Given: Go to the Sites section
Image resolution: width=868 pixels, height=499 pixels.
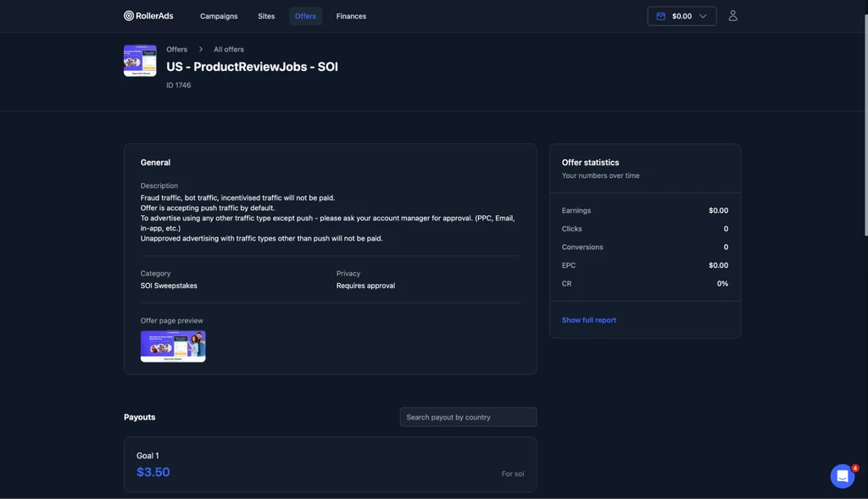Looking at the screenshot, I should 266,16.
